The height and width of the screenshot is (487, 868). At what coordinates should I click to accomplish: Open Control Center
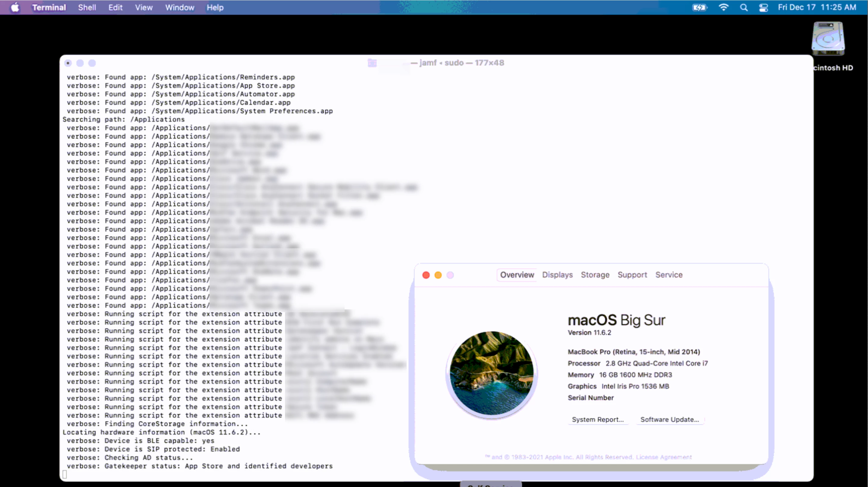[763, 8]
